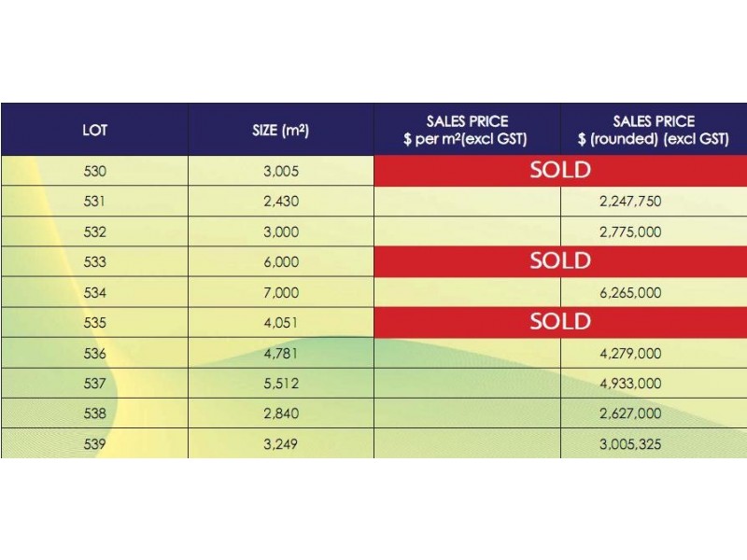Select the 2,840 size value

(280, 413)
